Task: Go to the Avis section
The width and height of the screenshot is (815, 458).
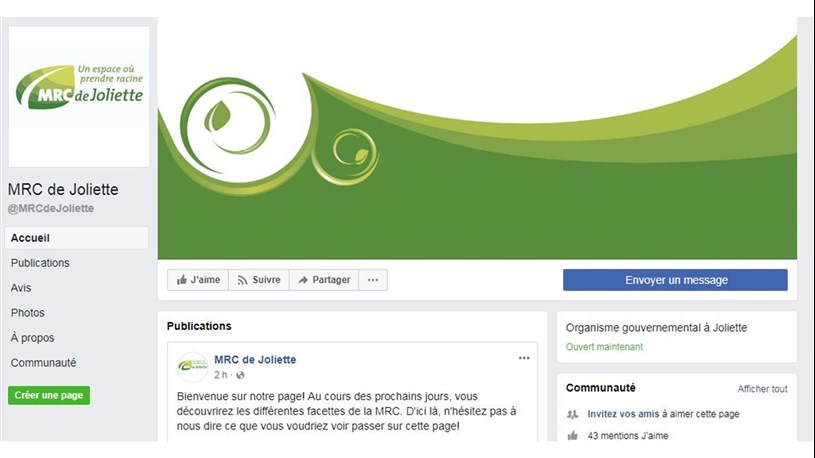Action: coord(21,288)
